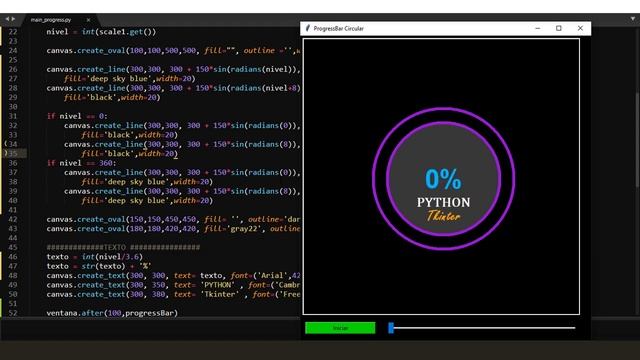The height and width of the screenshot is (360, 640).
Task: Click the next tab arrow
Action: click(x=13, y=19)
